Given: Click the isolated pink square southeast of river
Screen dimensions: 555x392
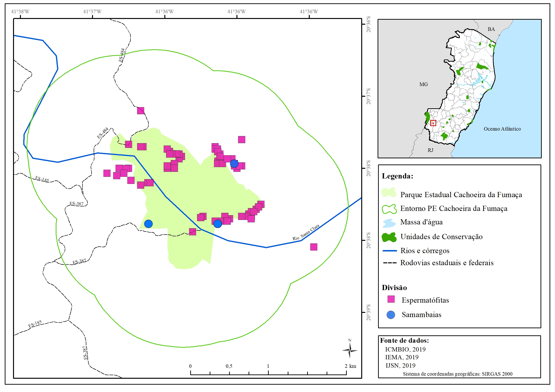Looking at the screenshot, I should (x=314, y=247).
